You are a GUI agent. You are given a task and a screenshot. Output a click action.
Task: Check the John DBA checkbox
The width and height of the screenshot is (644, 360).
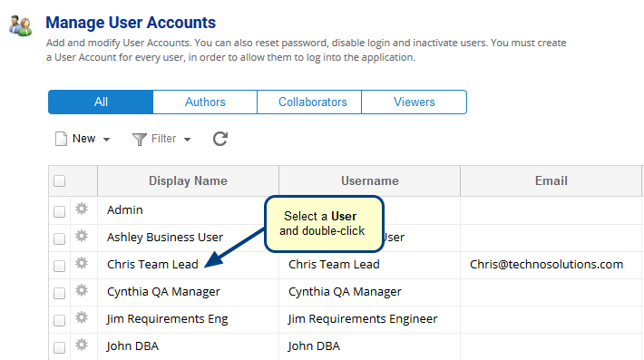pos(60,347)
